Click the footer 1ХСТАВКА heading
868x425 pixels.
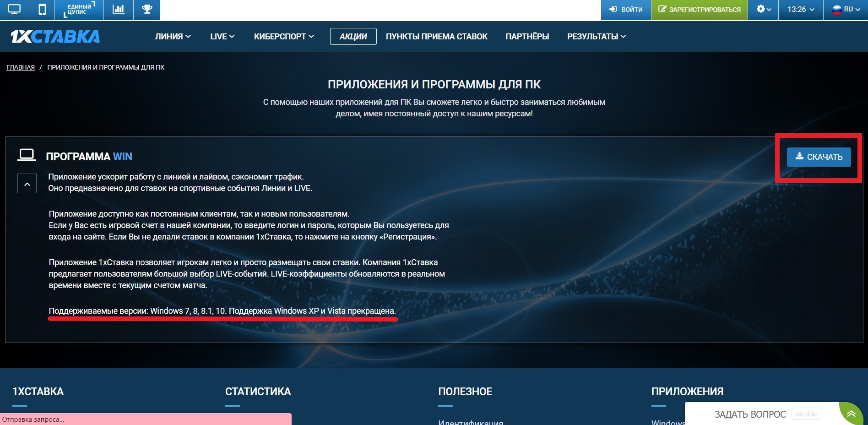pos(38,392)
